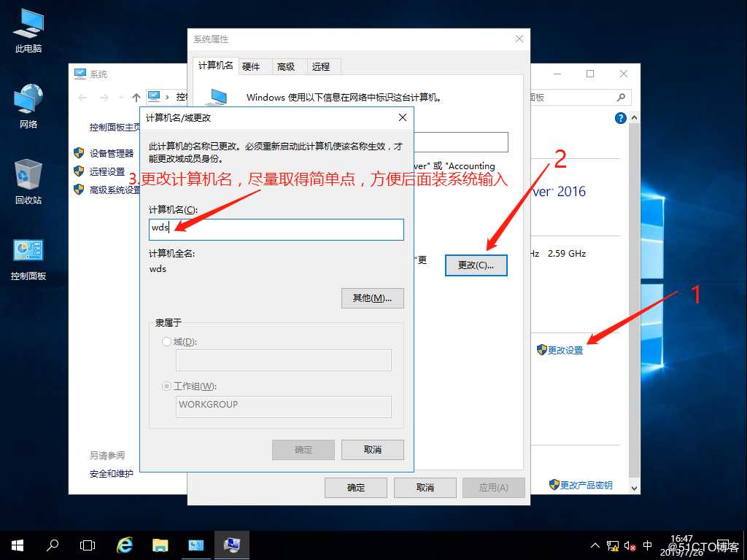Open Device Manager link
The height and width of the screenshot is (560, 747).
click(x=112, y=153)
